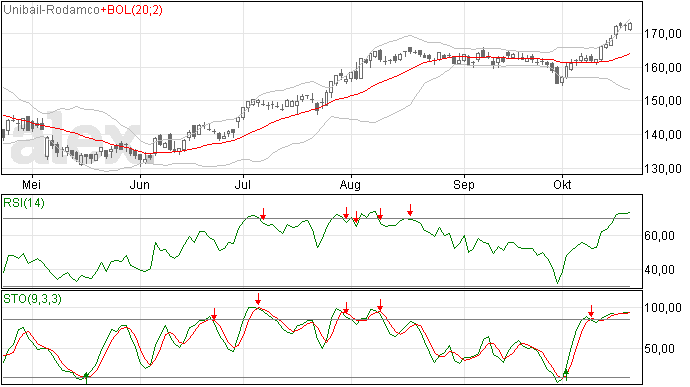Click the Aug month label
The image size is (690, 387).
(350, 185)
